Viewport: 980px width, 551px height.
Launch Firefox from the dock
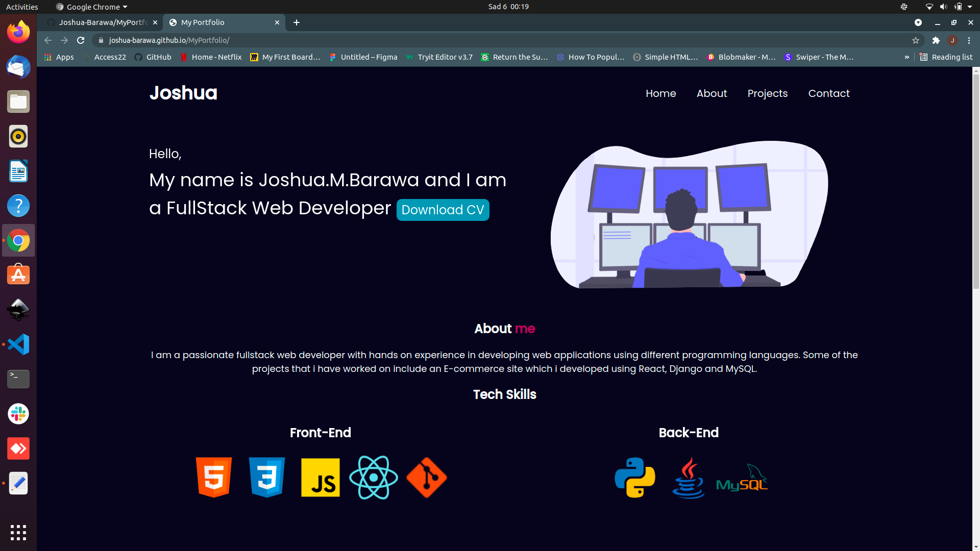coord(18,32)
